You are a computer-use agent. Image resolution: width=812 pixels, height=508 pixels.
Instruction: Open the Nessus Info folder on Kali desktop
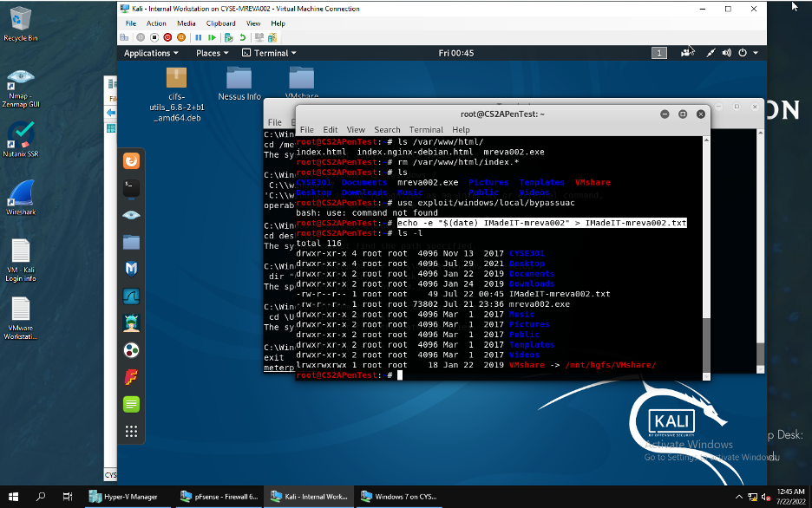pos(239,84)
